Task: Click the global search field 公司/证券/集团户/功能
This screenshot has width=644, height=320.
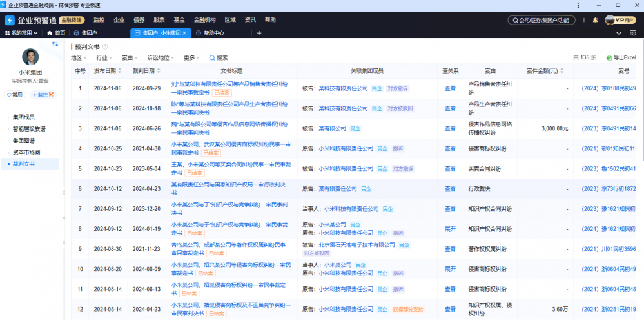Action: click(x=542, y=20)
